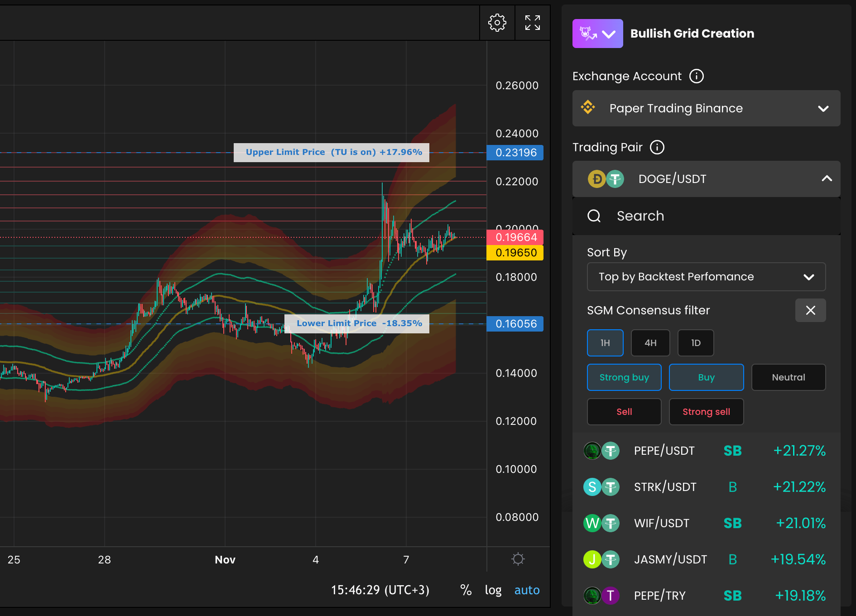The height and width of the screenshot is (616, 856).
Task: Click the 0.19664 current price tag
Action: [515, 237]
